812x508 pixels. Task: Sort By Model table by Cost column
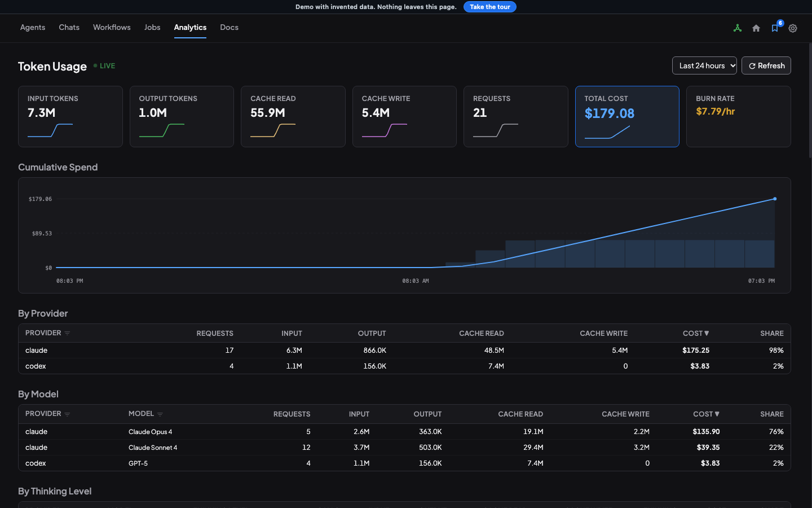click(x=707, y=414)
